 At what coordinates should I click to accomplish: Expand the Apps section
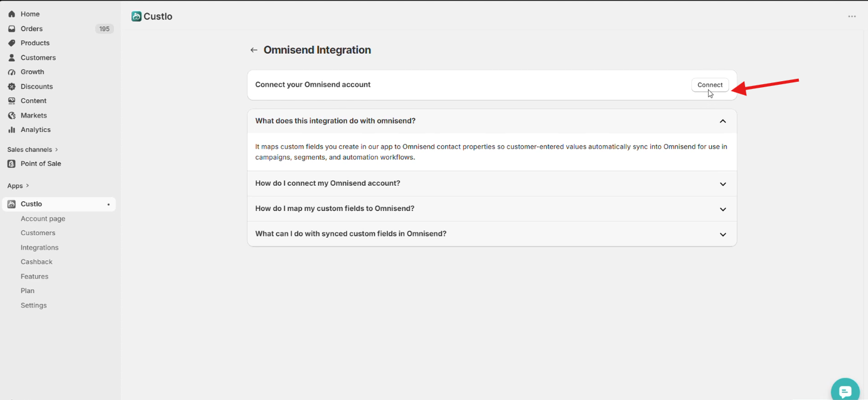(x=18, y=186)
